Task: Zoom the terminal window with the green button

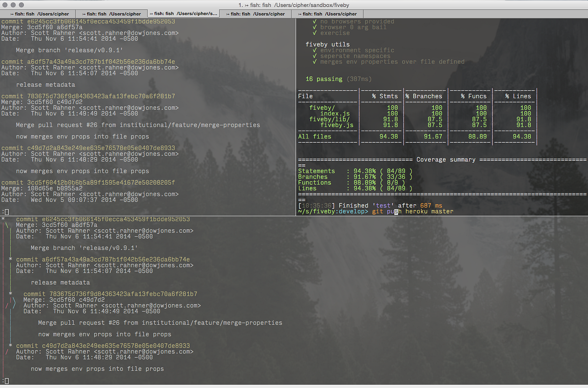Action: 21,5
